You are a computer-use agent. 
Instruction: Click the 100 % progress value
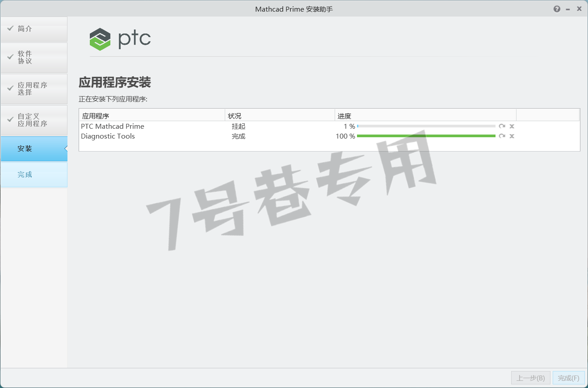tap(345, 136)
